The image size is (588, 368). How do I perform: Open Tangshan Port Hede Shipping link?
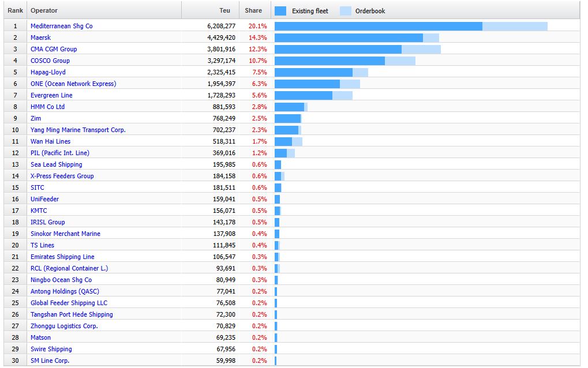click(x=72, y=314)
